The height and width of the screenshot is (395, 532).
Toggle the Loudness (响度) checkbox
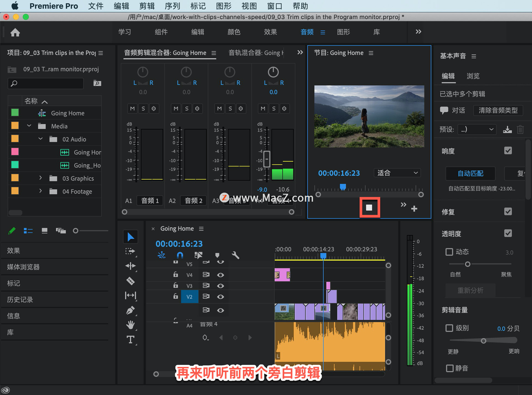(508, 151)
